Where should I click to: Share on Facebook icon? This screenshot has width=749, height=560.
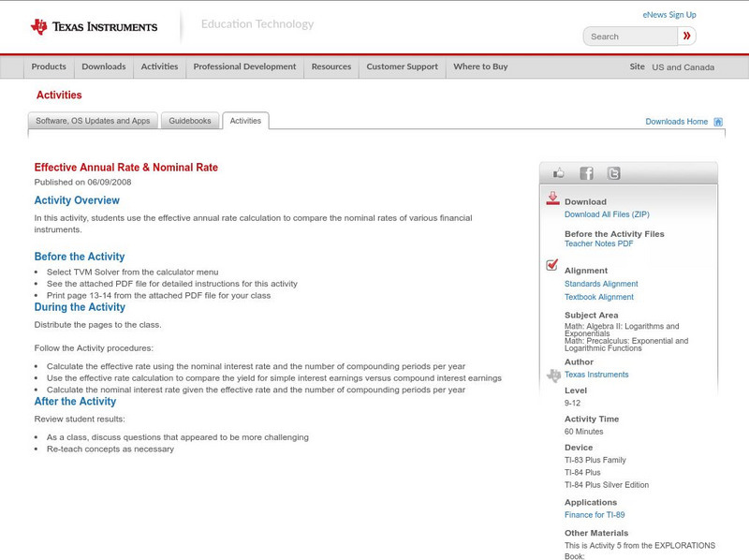pyautogui.click(x=586, y=173)
